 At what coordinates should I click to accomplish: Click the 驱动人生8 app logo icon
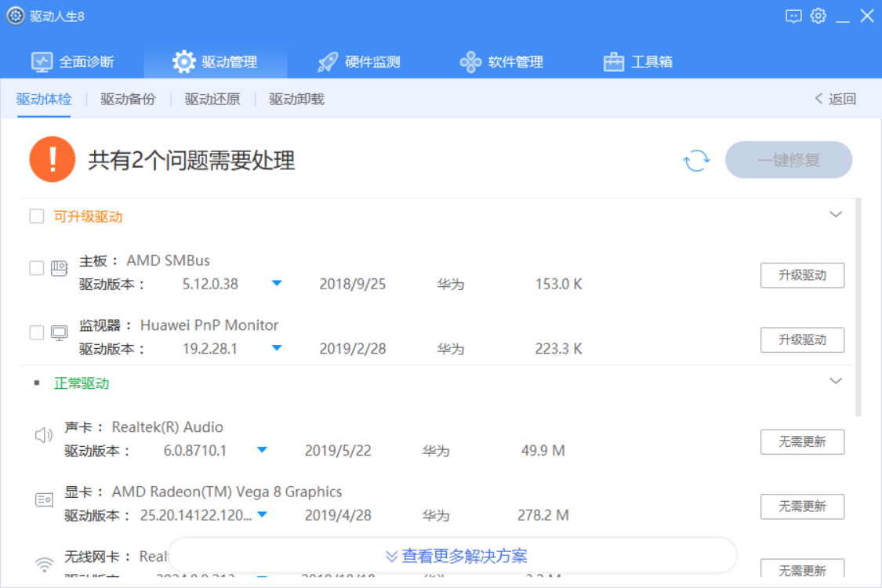pos(15,16)
